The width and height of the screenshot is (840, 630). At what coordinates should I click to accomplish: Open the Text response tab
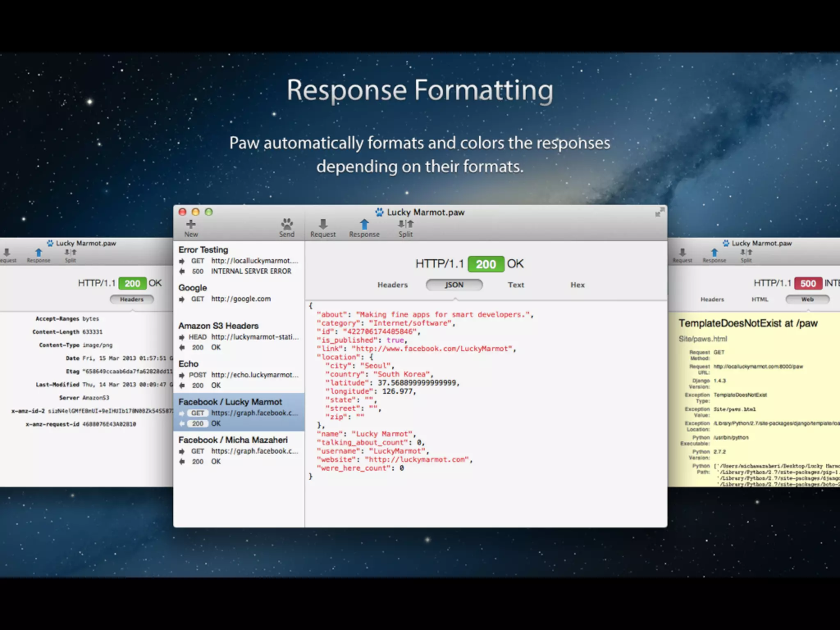point(516,285)
